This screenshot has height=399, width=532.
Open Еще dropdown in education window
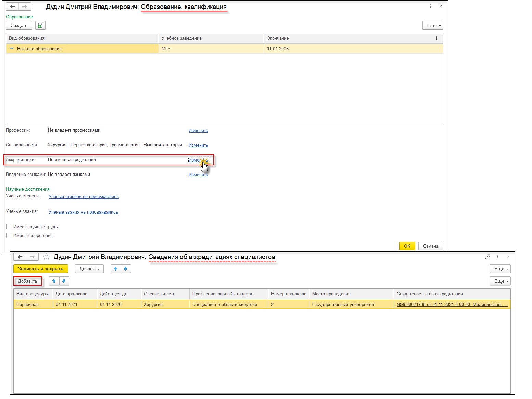pos(433,25)
